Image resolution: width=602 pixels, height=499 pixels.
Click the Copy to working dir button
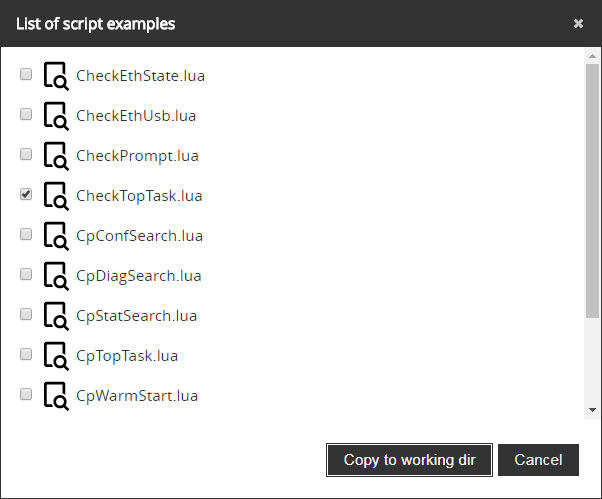[x=408, y=460]
